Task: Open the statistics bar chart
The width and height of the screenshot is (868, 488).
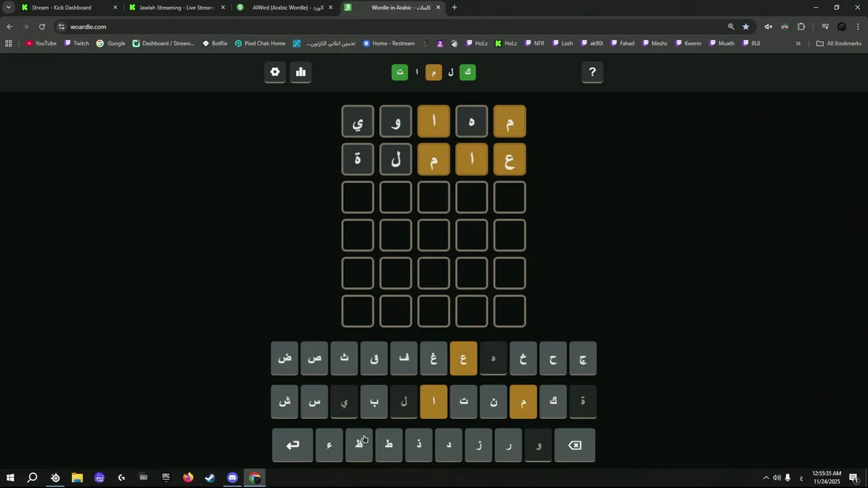Action: click(x=300, y=72)
